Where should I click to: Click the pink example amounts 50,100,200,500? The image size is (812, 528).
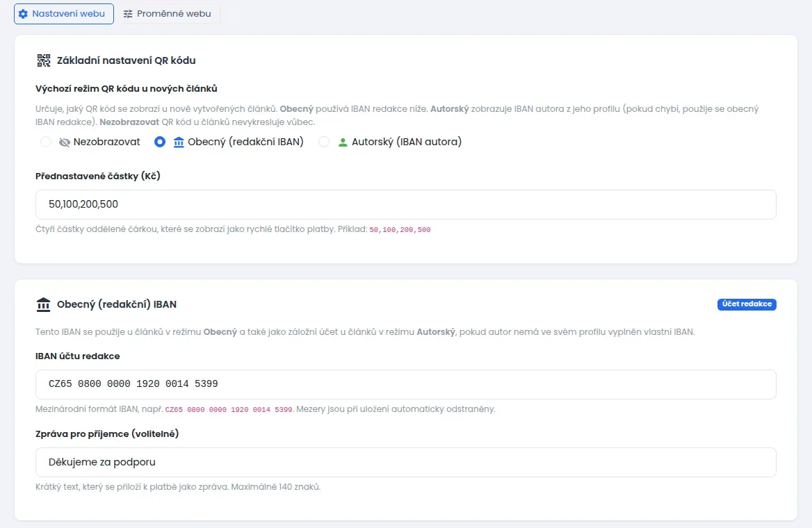point(400,230)
